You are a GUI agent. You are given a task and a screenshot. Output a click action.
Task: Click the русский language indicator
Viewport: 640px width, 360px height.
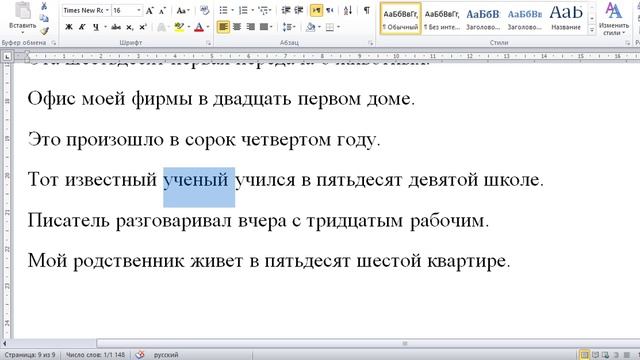166,355
